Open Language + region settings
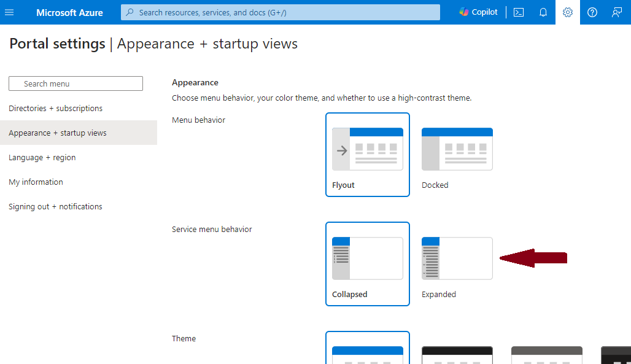Image resolution: width=631 pixels, height=364 pixels. pos(42,157)
